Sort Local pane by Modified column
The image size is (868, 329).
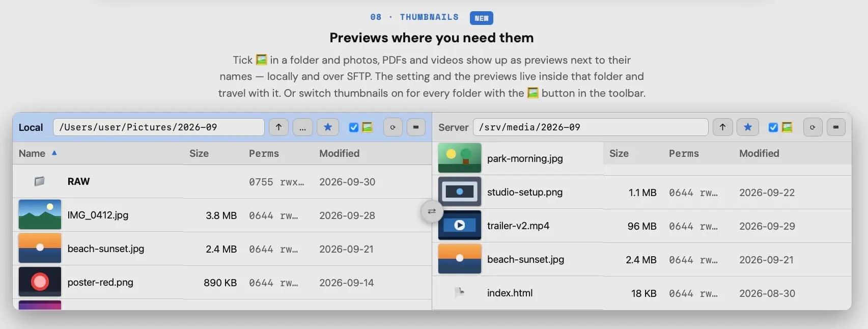pyautogui.click(x=339, y=153)
